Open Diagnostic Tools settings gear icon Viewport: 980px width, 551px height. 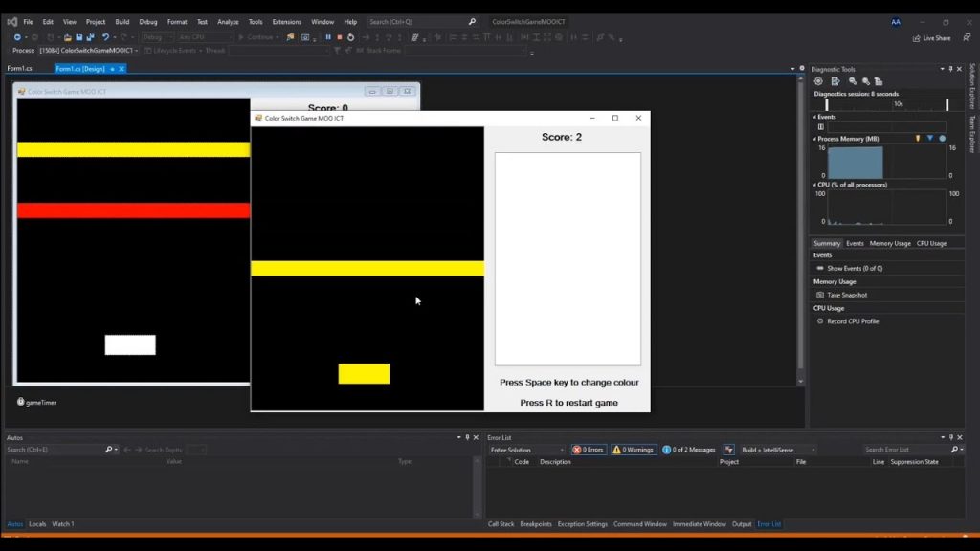tap(820, 80)
